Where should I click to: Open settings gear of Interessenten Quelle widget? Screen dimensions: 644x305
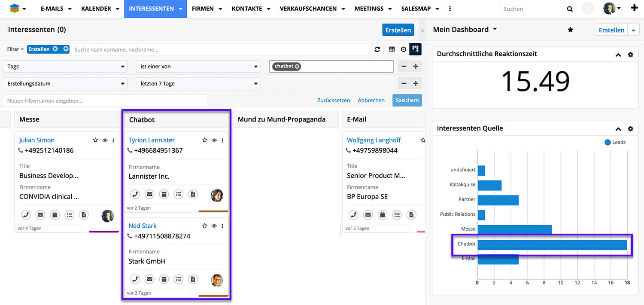pos(630,128)
